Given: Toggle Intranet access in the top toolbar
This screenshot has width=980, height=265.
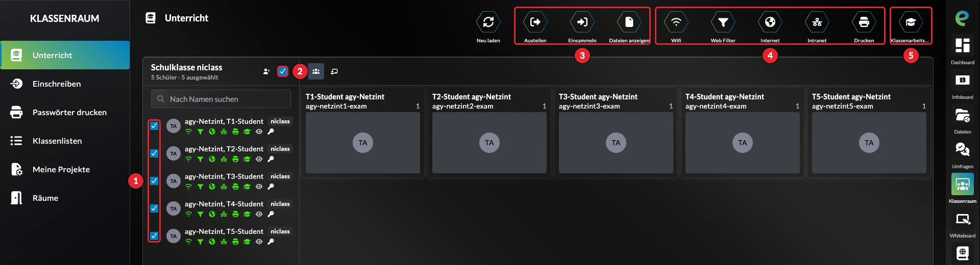Looking at the screenshot, I should coord(817,22).
